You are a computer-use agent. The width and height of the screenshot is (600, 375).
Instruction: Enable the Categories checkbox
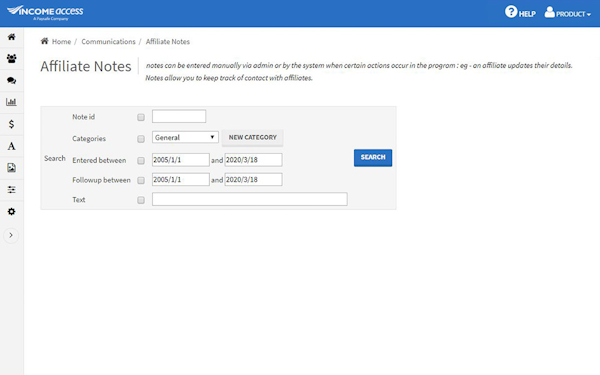click(141, 139)
